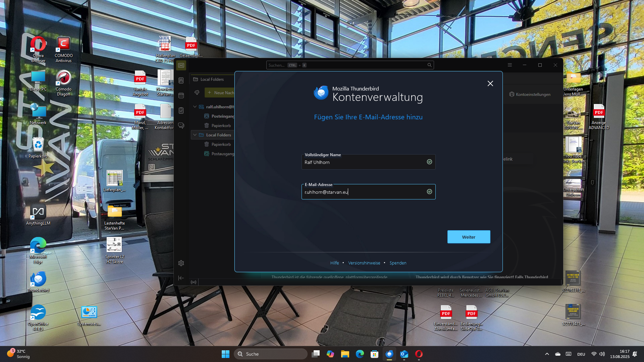Click the Mail space envelope icon
Screen dimensions: 644x362
click(181, 65)
